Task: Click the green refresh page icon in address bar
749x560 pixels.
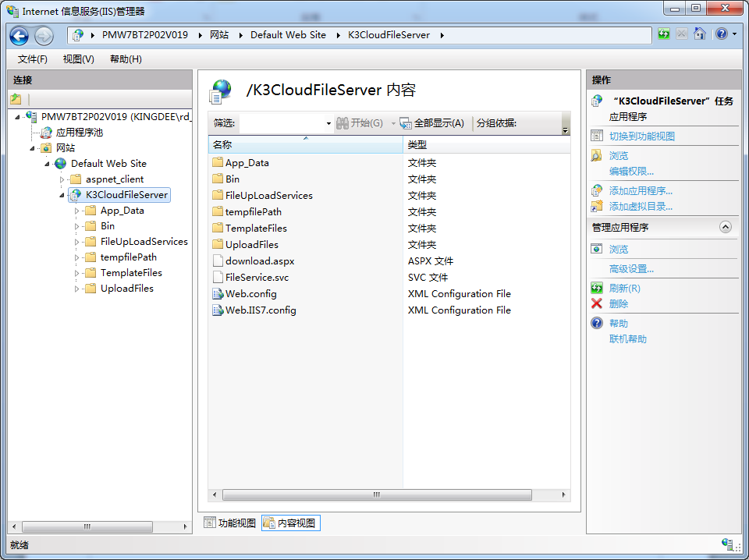Action: coord(663,34)
